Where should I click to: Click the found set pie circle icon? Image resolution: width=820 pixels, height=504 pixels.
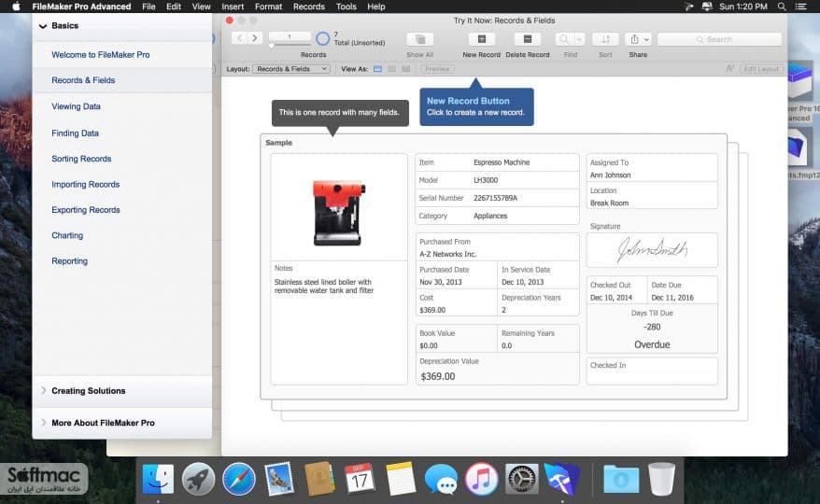[x=322, y=38]
